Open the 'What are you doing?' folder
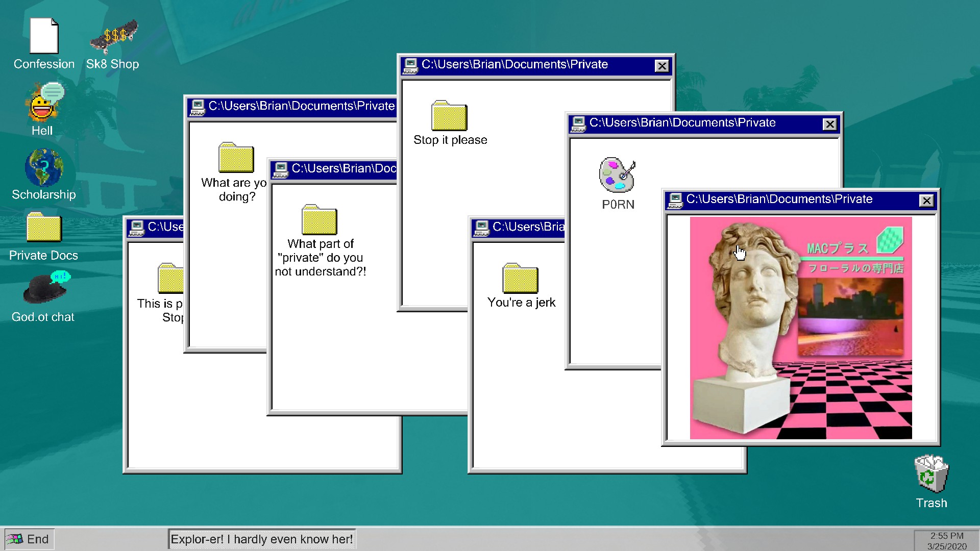Screen dimensions: 980x551 [x=236, y=158]
